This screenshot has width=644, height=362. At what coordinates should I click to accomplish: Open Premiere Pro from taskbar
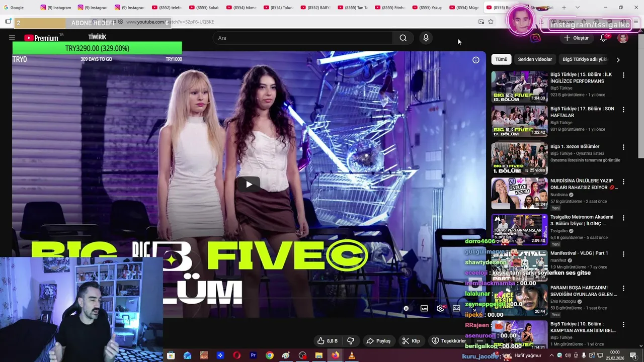(x=253, y=355)
